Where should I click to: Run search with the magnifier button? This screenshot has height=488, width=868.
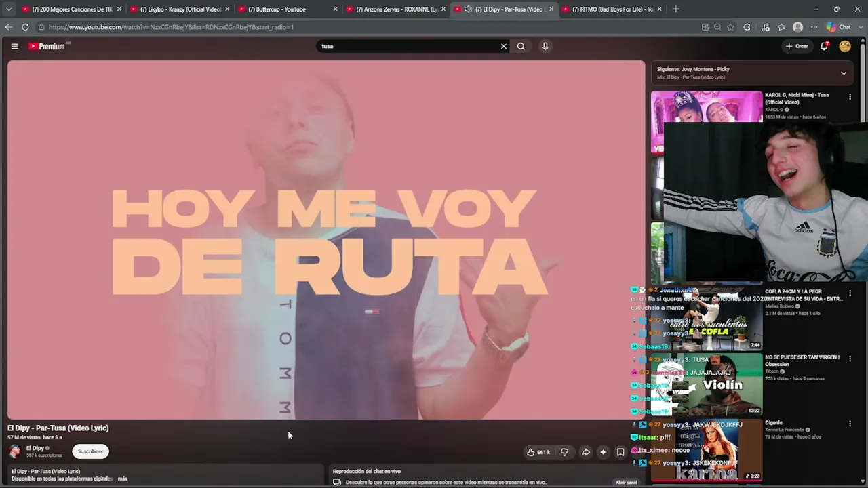(521, 46)
